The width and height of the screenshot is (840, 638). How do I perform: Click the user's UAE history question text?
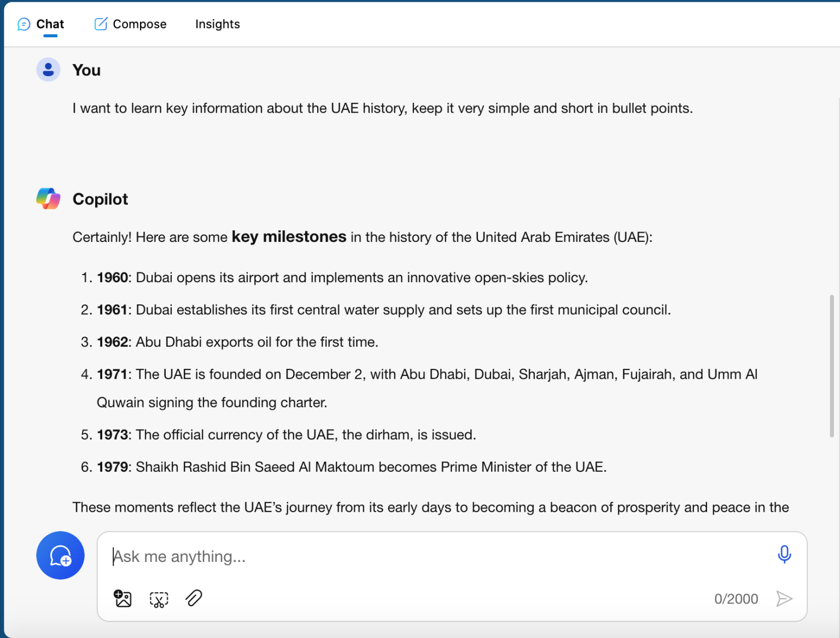click(382, 108)
